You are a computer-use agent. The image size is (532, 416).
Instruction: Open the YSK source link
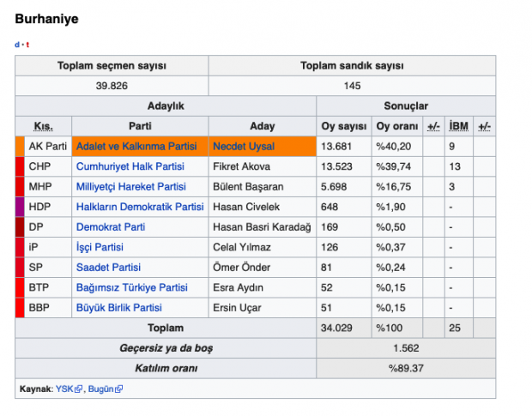[x=64, y=389]
